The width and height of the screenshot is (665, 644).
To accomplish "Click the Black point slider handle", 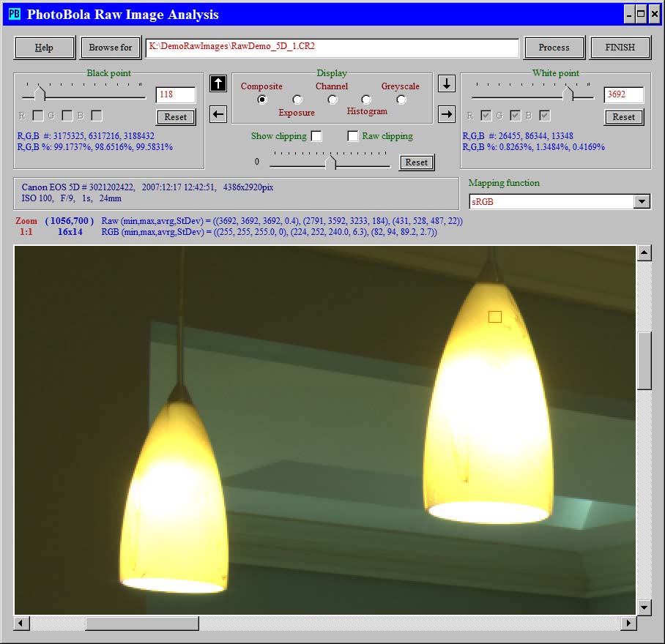I will click(x=40, y=94).
